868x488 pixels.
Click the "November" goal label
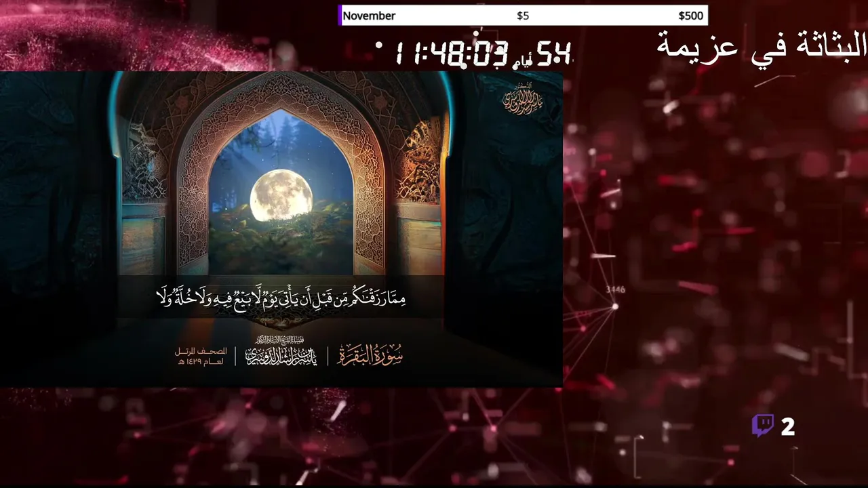(x=369, y=16)
